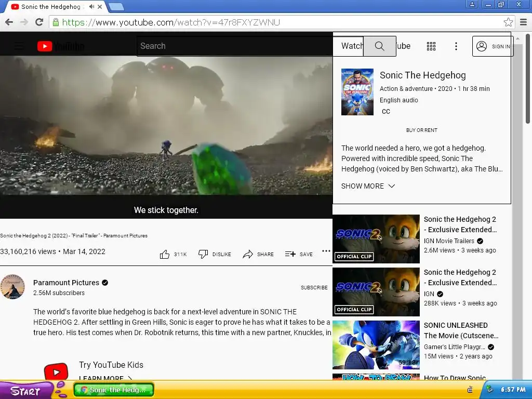The image size is (532, 399).
Task: Click Sonic the Hedg... taskbar button
Action: tap(114, 390)
